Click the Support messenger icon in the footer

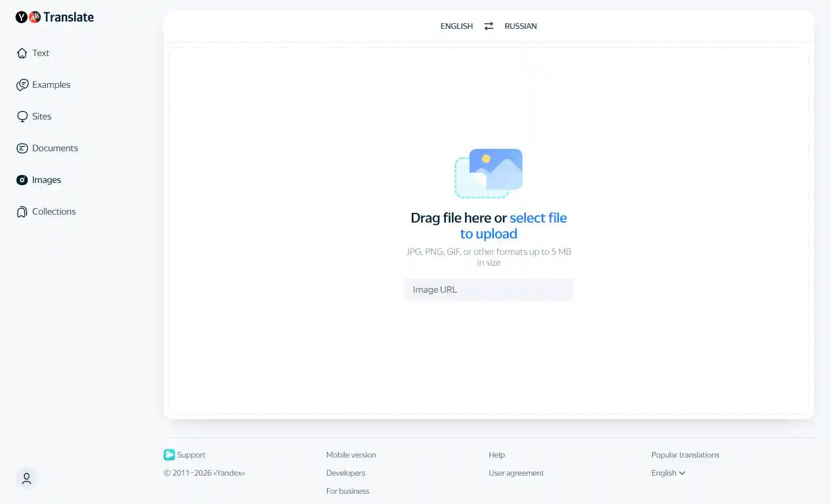click(169, 454)
